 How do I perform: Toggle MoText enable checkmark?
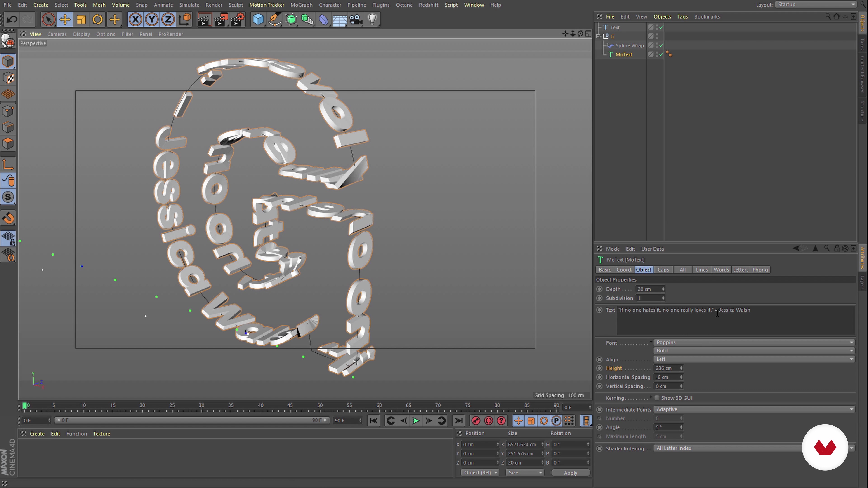pos(661,54)
